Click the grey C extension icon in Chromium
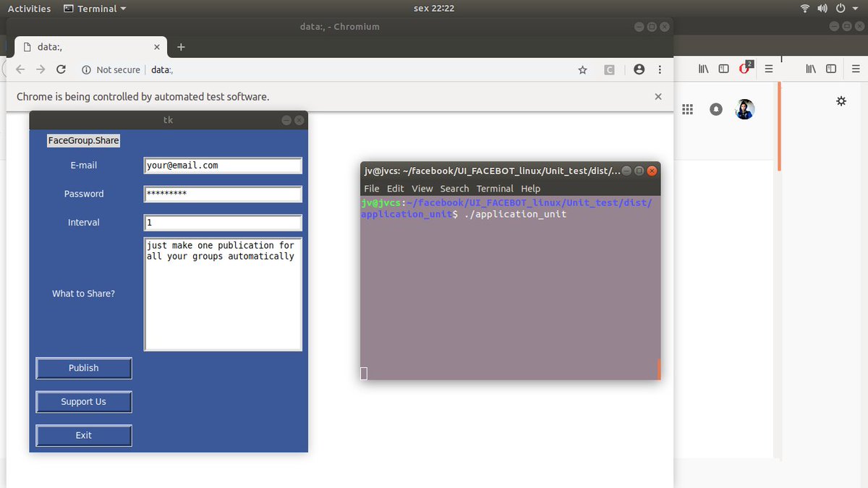This screenshot has height=488, width=868. tap(609, 70)
